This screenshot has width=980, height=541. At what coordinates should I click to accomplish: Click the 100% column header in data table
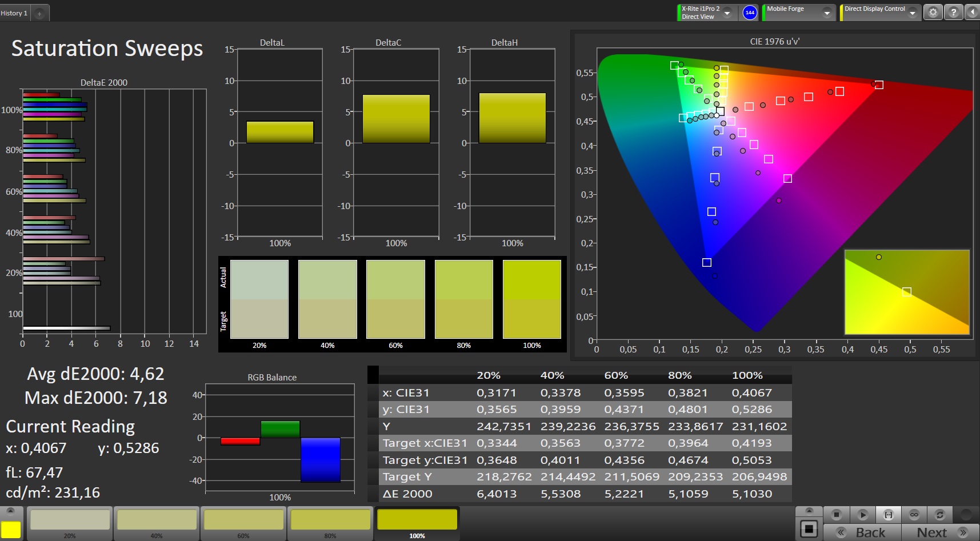pyautogui.click(x=747, y=375)
